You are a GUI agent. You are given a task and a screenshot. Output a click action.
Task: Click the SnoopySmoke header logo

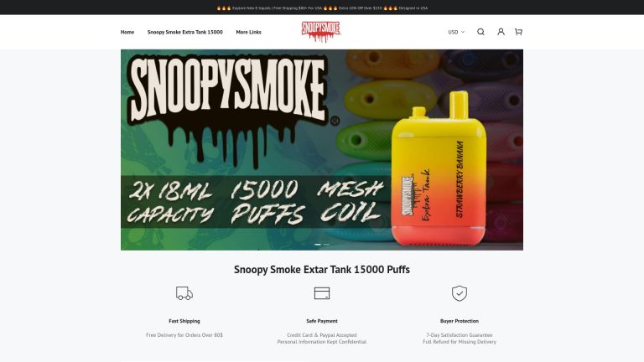[x=321, y=32]
